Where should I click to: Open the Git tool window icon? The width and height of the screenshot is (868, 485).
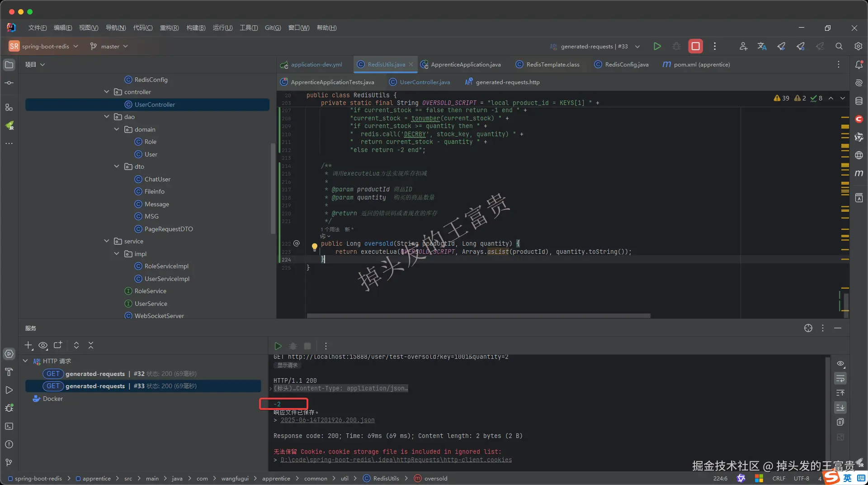[9, 462]
